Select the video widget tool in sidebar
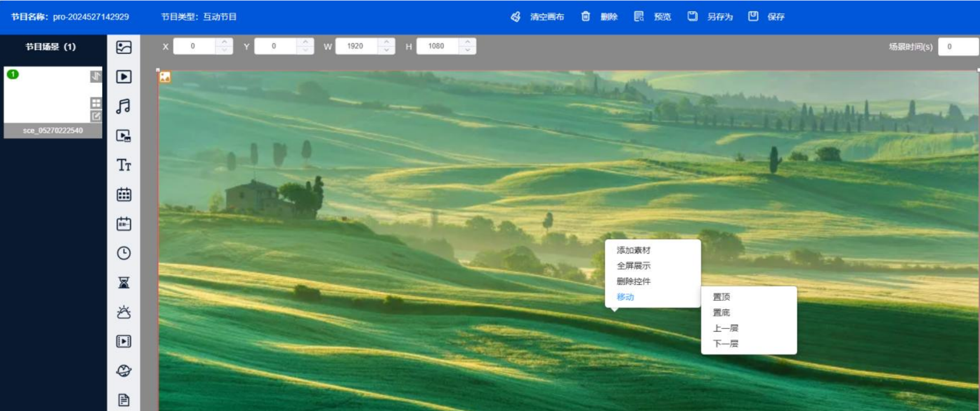 [123, 77]
